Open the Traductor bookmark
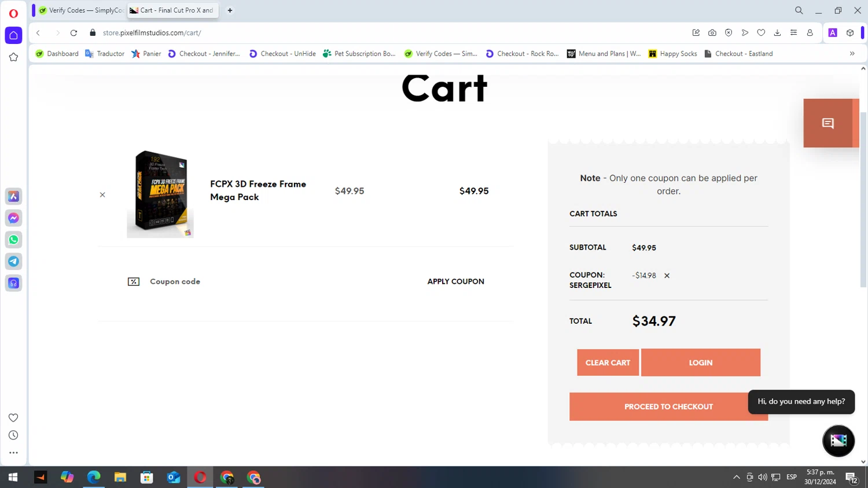The width and height of the screenshot is (868, 488). 105,54
